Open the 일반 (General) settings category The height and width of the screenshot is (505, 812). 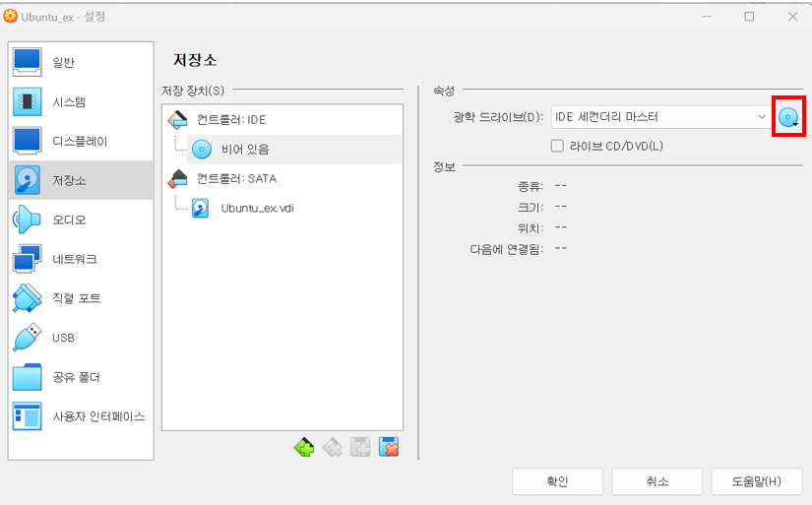click(81, 63)
